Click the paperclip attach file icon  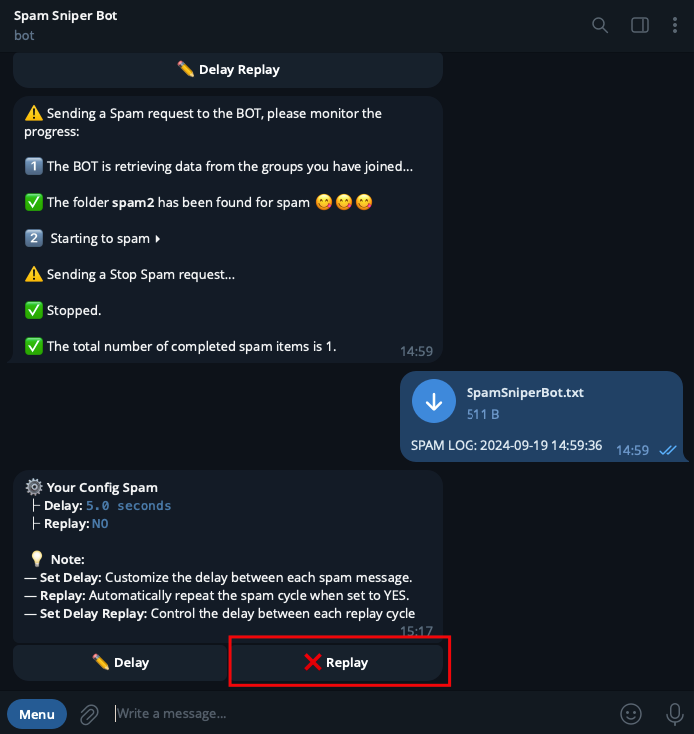click(x=89, y=714)
